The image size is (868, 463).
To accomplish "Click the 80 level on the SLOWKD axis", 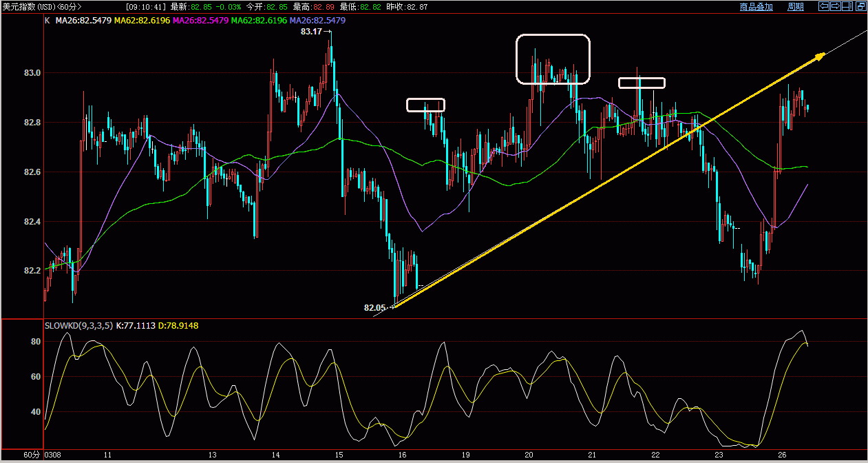I will click(36, 342).
